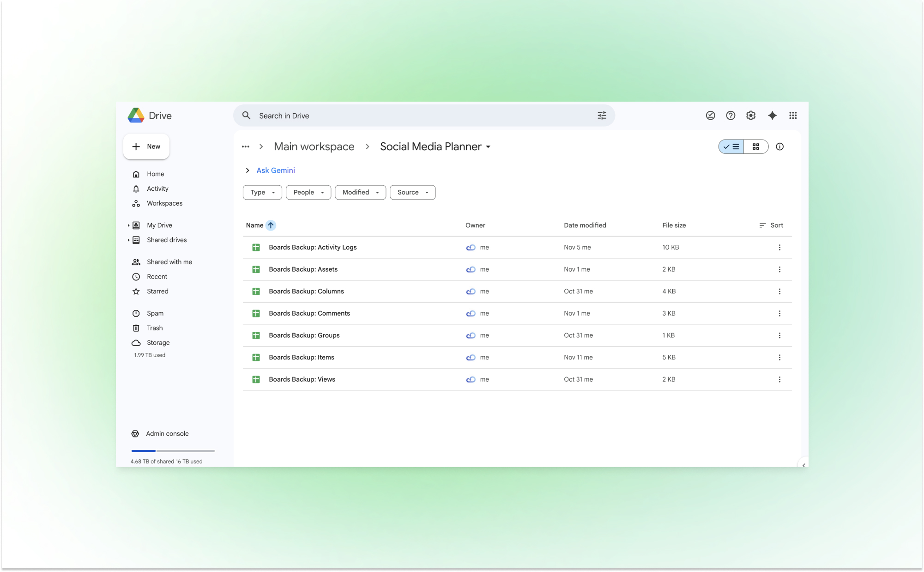Switch to grid view layout

point(756,146)
